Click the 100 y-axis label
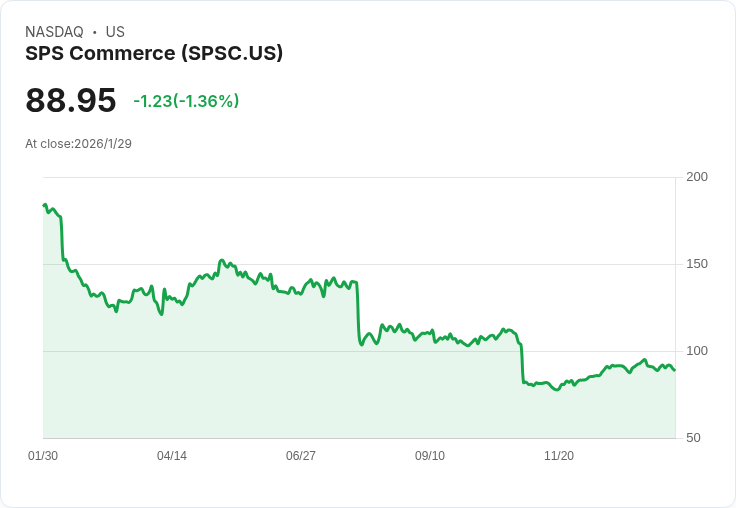Screen dimensions: 736x508 (696, 351)
